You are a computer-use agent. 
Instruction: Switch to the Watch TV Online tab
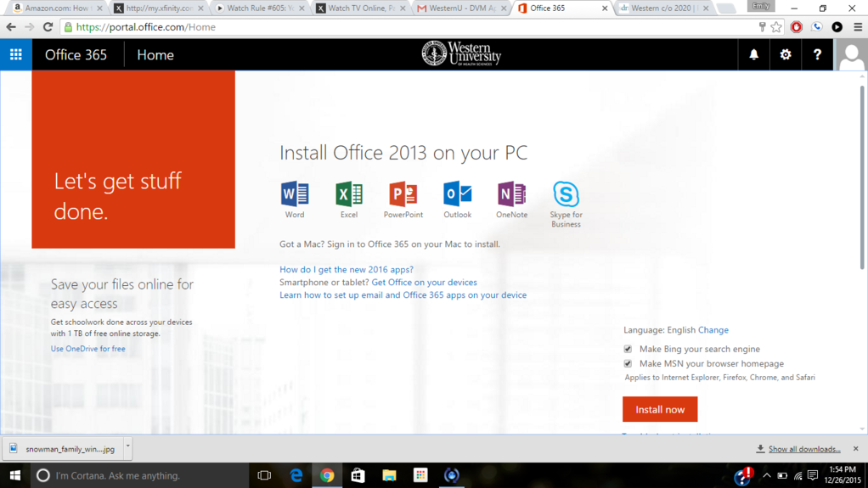[x=362, y=8]
